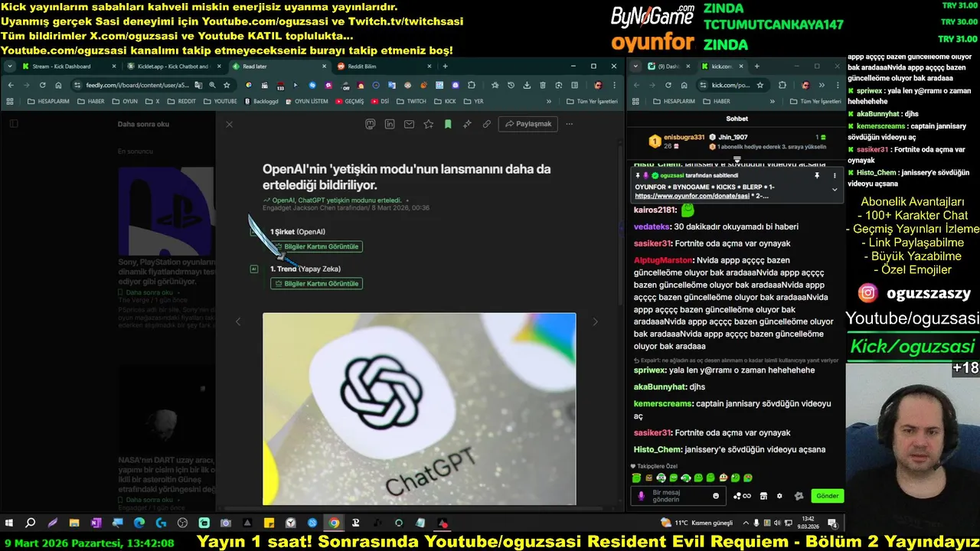
Task: Open Bilgiler Kartını Görüntüle for OpenAI
Action: click(x=316, y=246)
